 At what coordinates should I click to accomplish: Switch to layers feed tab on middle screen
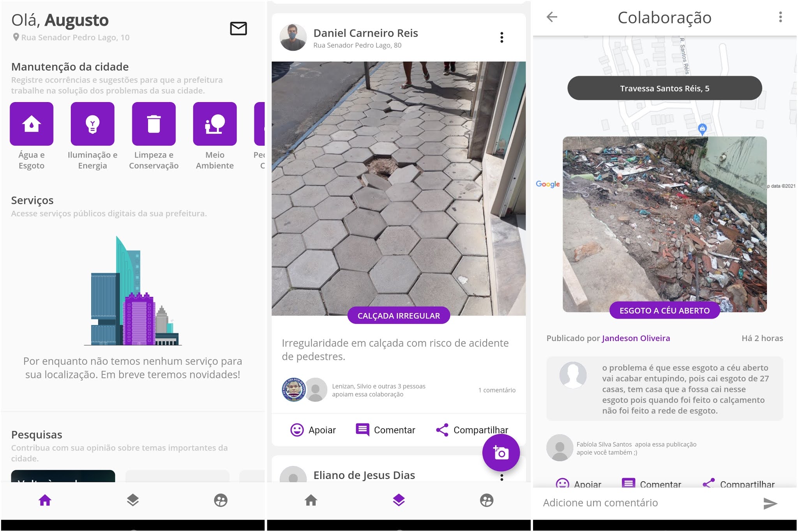click(399, 500)
